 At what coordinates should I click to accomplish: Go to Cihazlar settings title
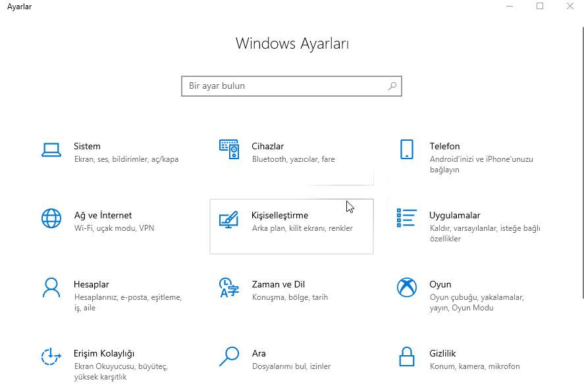pos(268,146)
